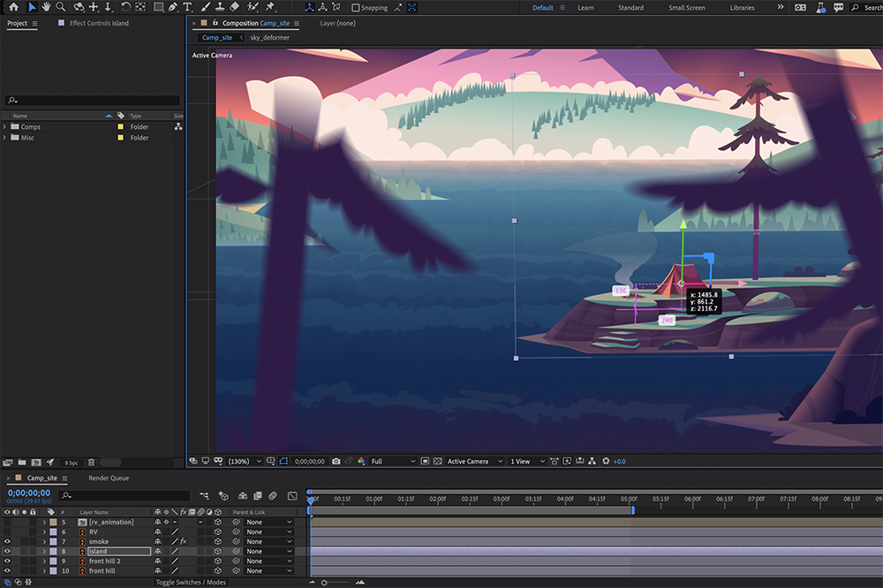Switch to the Small Screen workspace
The image size is (883, 588).
point(686,8)
